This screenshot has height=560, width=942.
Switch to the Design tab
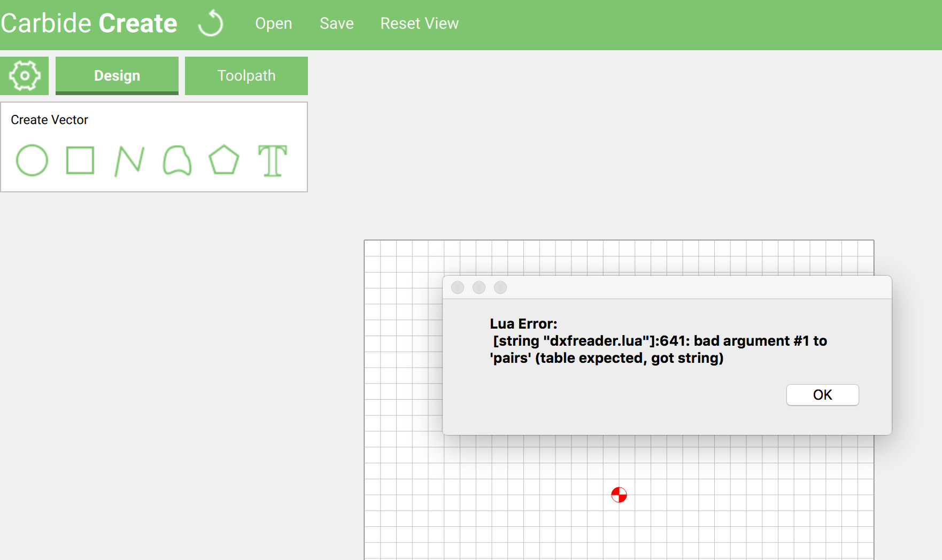(x=117, y=76)
